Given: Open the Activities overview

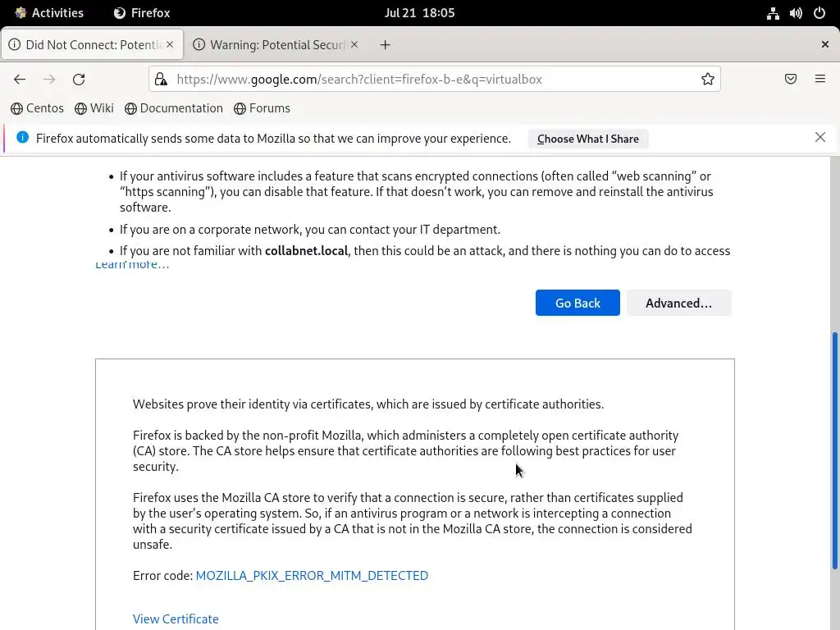Looking at the screenshot, I should click(49, 13).
